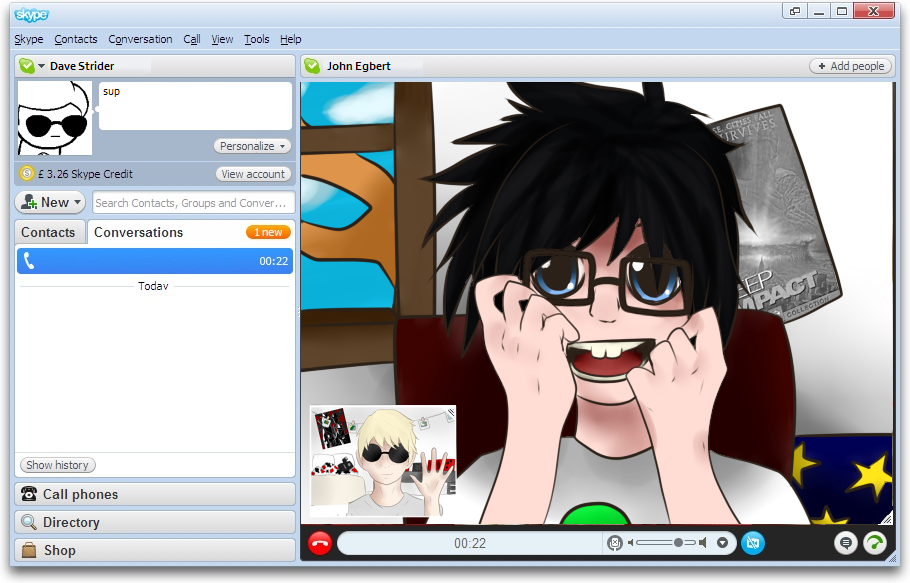Open the Call menu
910x583 pixels.
pyautogui.click(x=192, y=39)
